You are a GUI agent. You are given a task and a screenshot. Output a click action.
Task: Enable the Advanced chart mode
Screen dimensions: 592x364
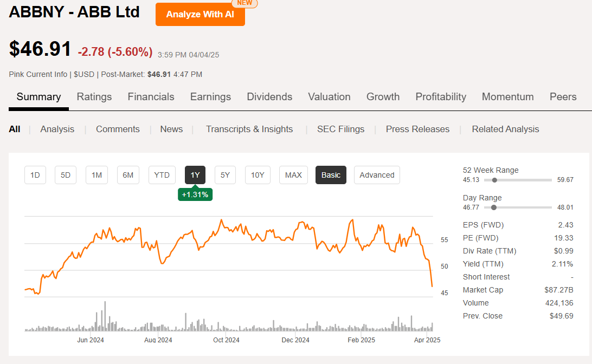point(377,175)
